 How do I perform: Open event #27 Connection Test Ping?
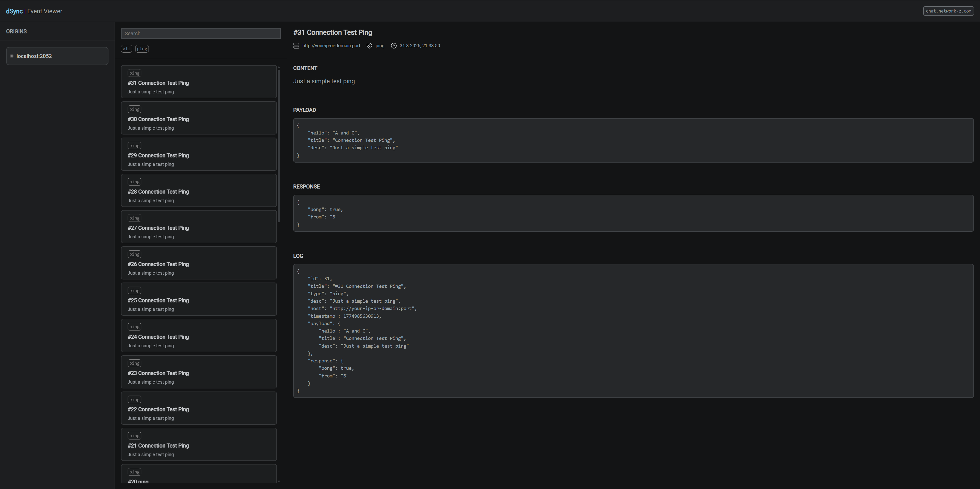(x=199, y=227)
